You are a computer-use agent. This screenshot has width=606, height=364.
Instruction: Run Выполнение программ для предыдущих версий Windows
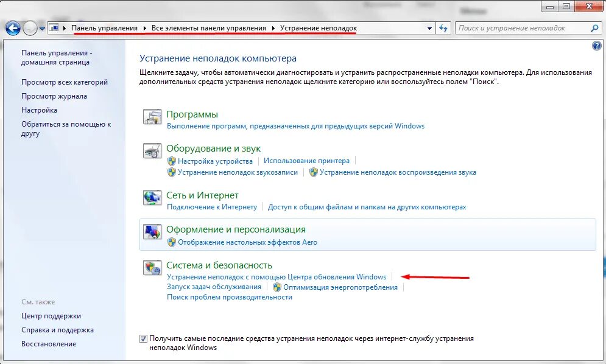(x=295, y=126)
